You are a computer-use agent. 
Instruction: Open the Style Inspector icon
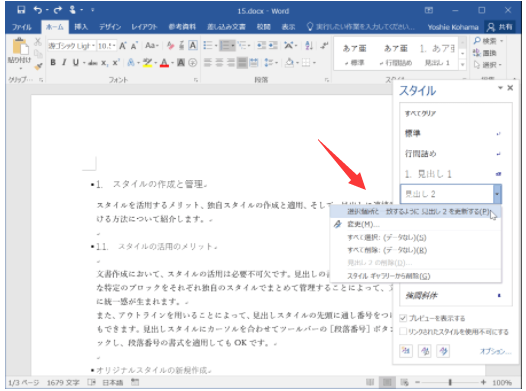click(425, 351)
